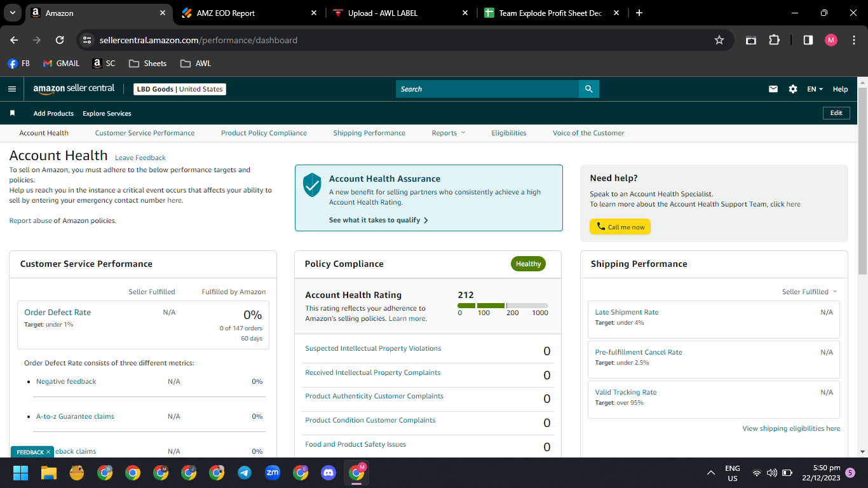
Task: Switch to Customer Service Performance tab
Action: [145, 133]
